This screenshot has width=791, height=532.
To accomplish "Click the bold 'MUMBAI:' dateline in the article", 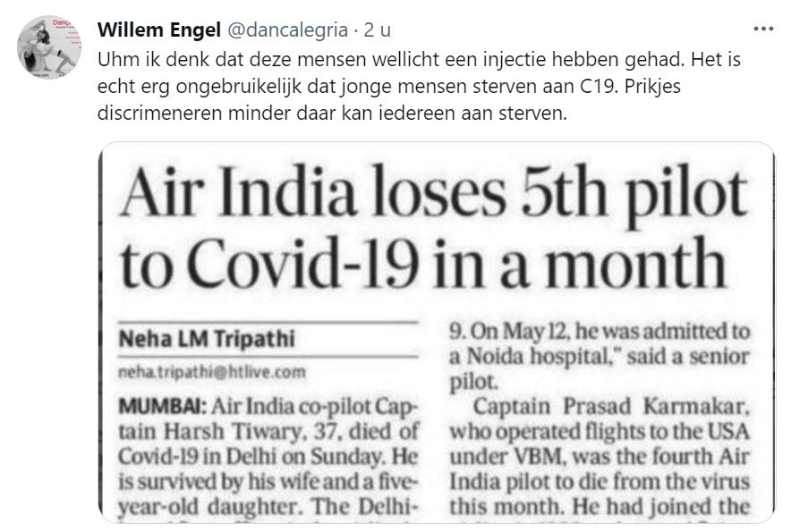I will [x=162, y=407].
